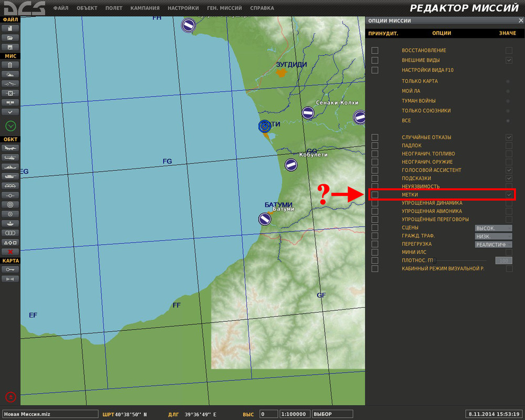
Task: Select the blue bullseye marker near Poti
Action: tap(265, 127)
